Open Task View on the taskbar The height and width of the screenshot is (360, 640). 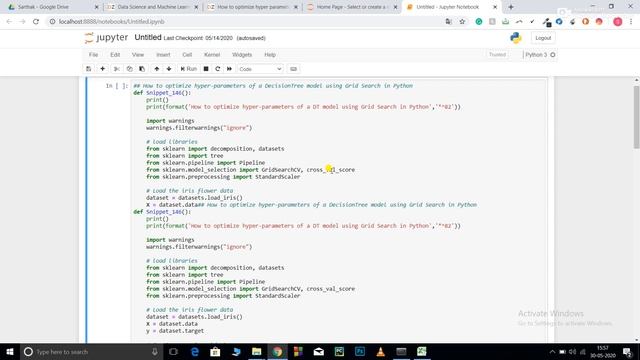(173, 351)
